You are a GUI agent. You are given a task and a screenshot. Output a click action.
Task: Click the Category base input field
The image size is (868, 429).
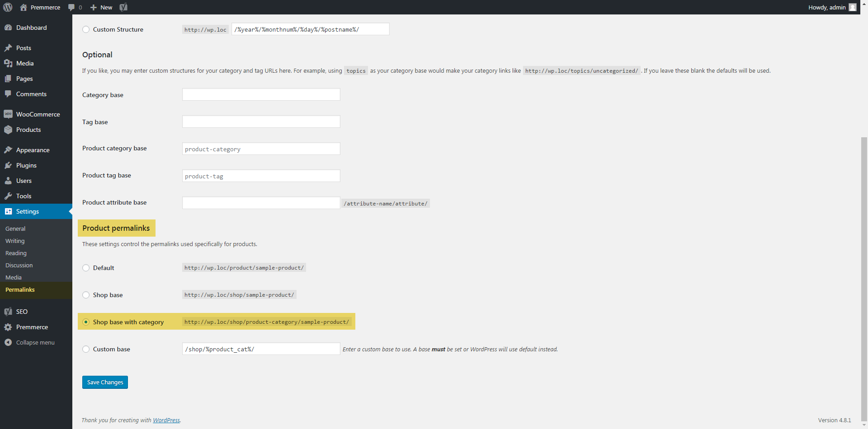pyautogui.click(x=261, y=94)
